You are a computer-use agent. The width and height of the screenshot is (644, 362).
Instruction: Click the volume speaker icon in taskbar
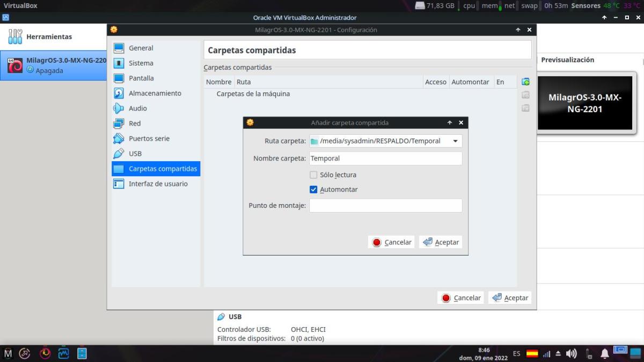click(x=572, y=353)
